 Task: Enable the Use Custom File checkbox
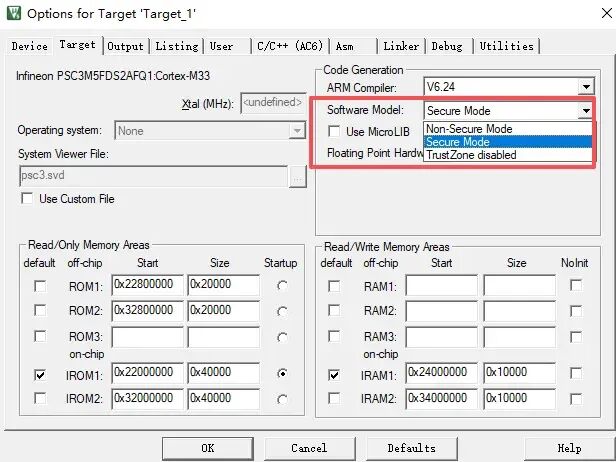point(27,198)
